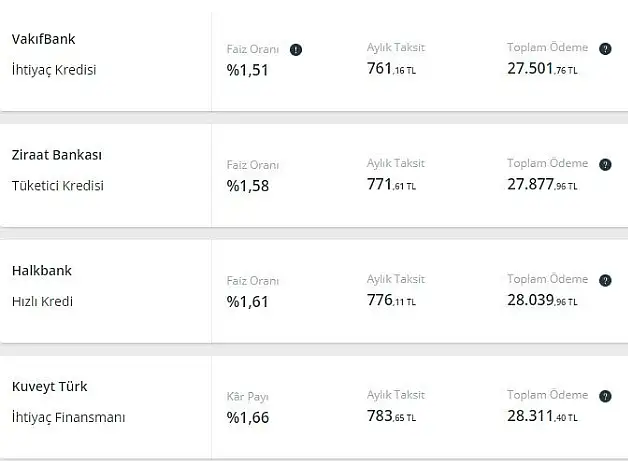This screenshot has height=461, width=628.
Task: Open the Ziraat Bankası bank name link
Action: [56, 155]
